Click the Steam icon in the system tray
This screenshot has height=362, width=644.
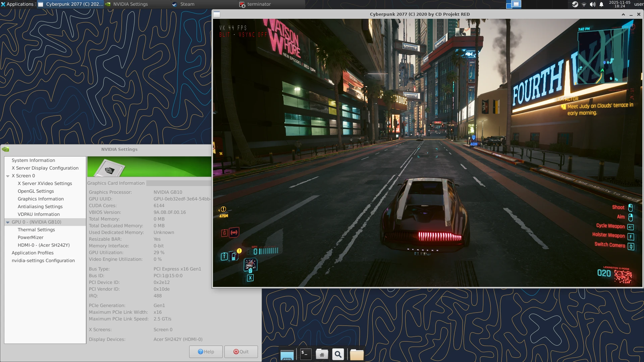(x=575, y=4)
